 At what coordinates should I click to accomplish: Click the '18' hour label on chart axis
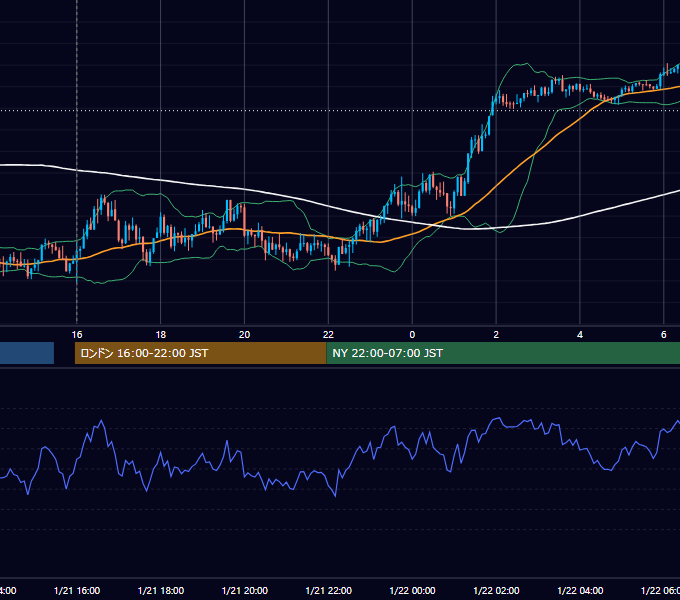pyautogui.click(x=160, y=335)
